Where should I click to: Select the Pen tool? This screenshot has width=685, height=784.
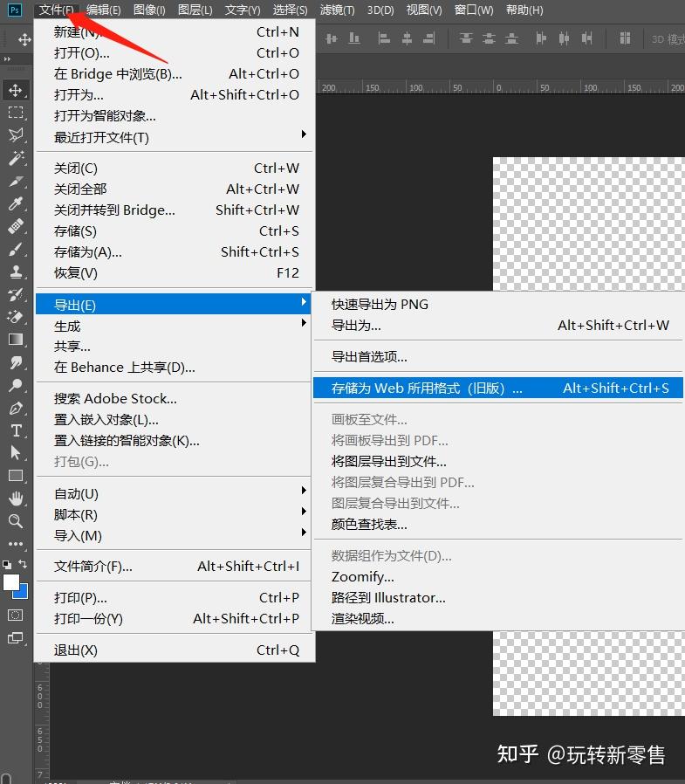click(x=16, y=408)
